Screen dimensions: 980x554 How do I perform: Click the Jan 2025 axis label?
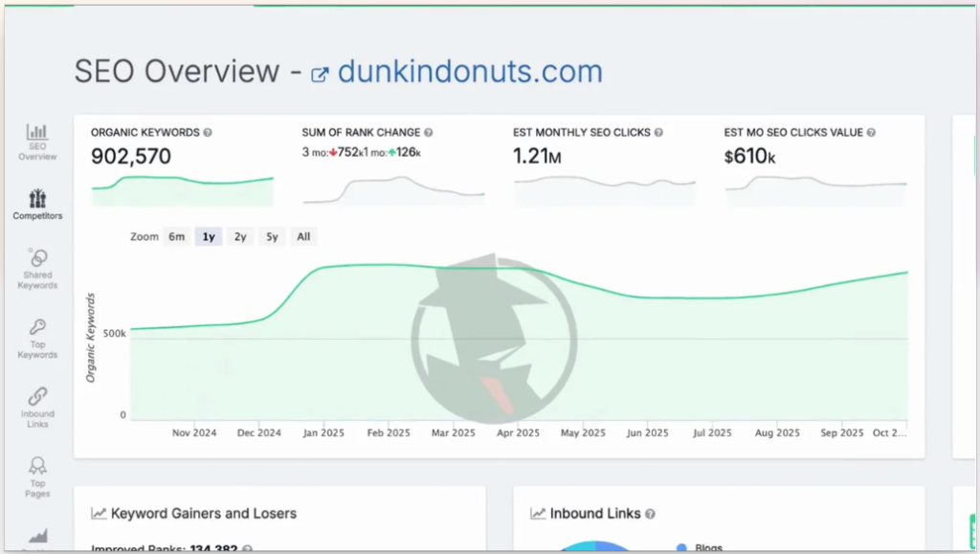pyautogui.click(x=323, y=432)
